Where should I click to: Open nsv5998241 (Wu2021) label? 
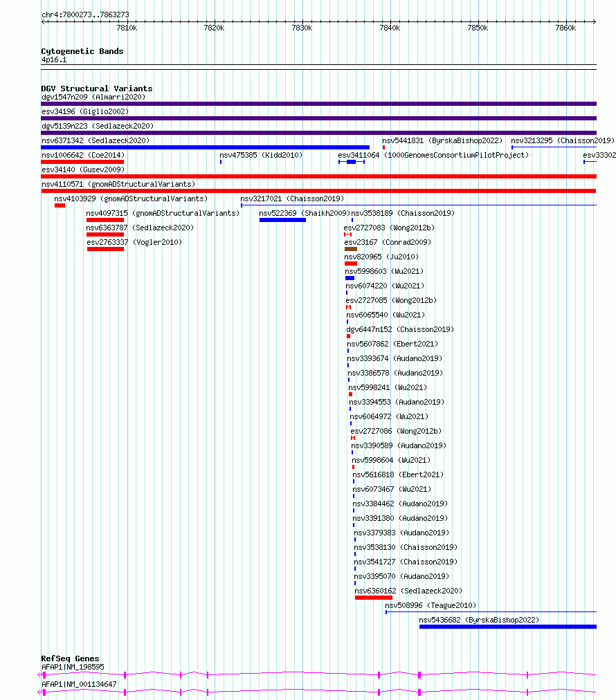388,387
